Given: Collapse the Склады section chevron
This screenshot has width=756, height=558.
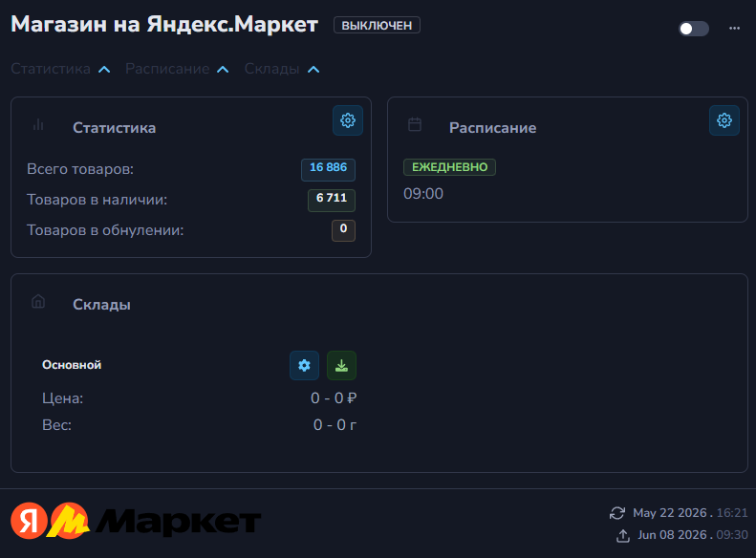Looking at the screenshot, I should [x=313, y=70].
